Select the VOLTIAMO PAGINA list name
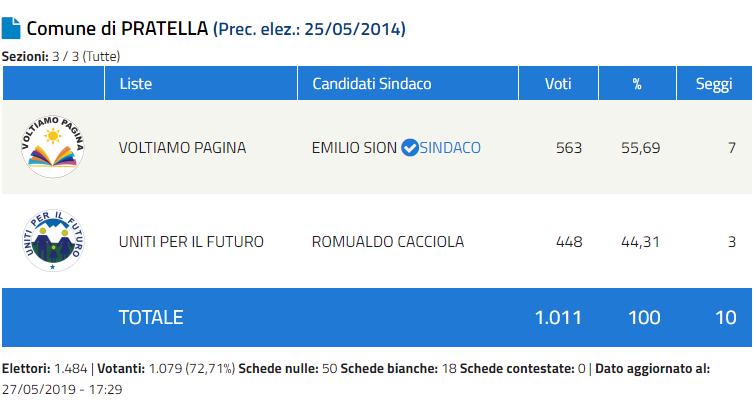The height and width of the screenshot is (401, 753). click(x=182, y=148)
